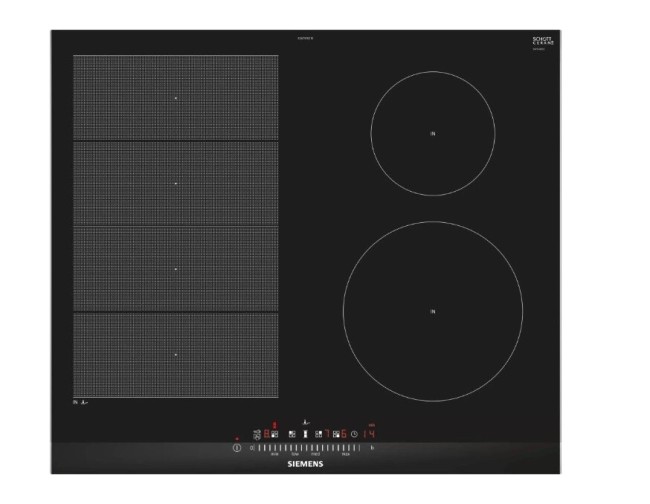Click the top flex zone segment
The height and width of the screenshot is (504, 650).
click(x=176, y=97)
